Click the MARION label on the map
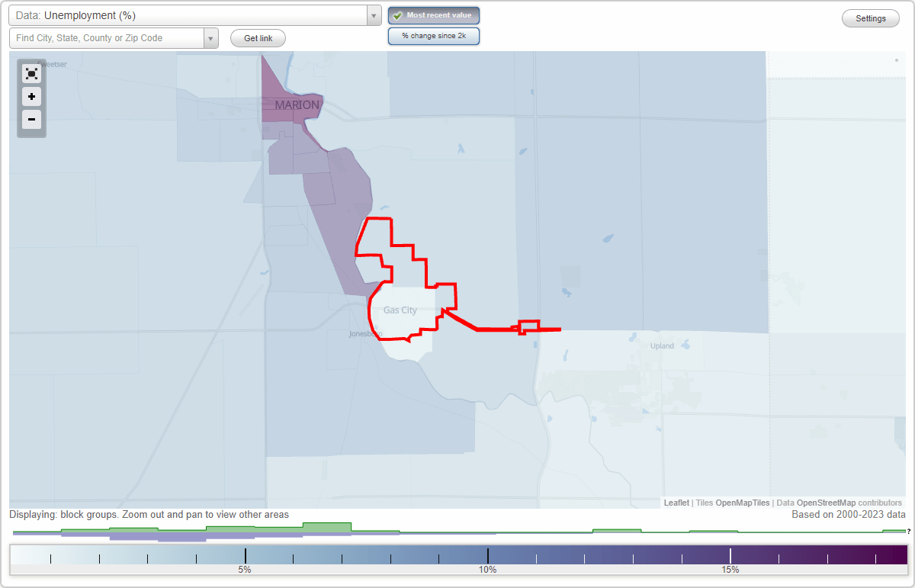 [x=297, y=105]
